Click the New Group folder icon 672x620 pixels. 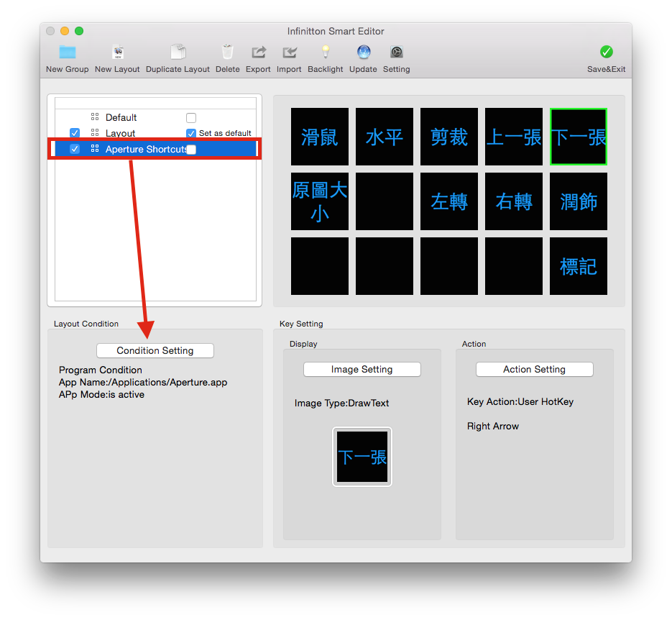(68, 53)
